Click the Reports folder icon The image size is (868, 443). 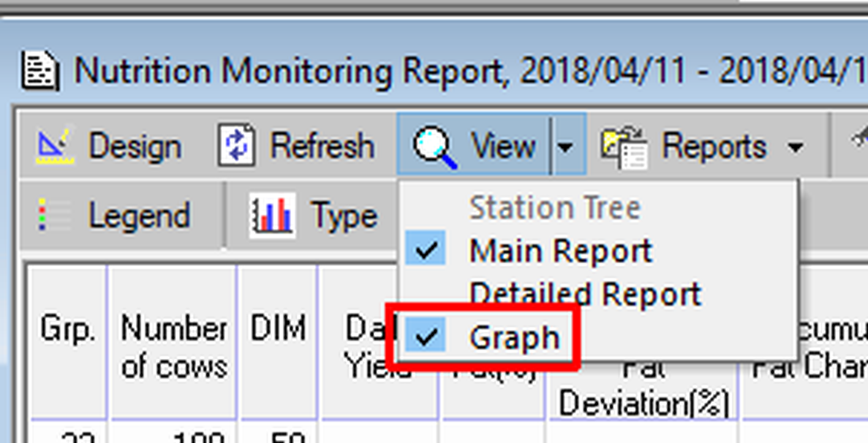click(624, 147)
